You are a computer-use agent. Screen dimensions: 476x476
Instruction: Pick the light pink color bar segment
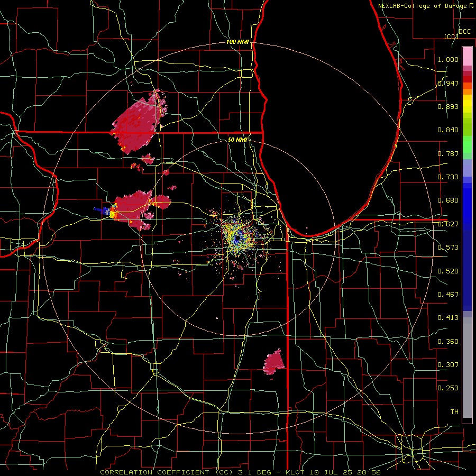coord(467,56)
